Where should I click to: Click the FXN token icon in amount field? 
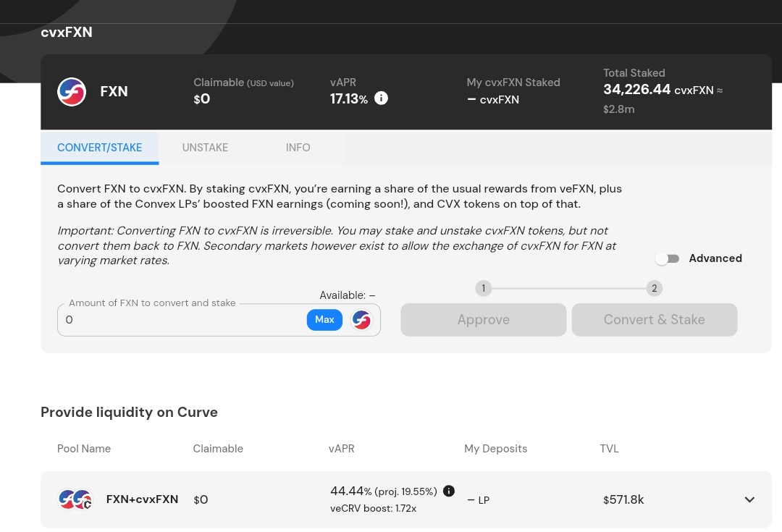click(361, 320)
